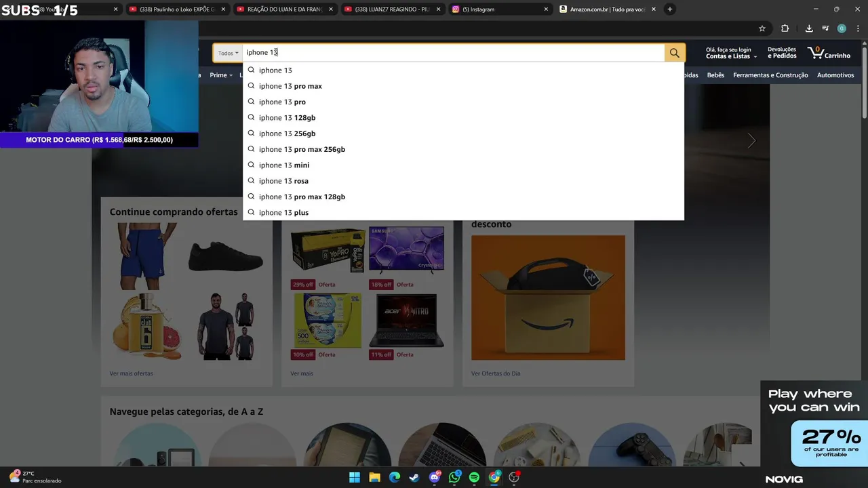Open Spotify from the taskbar

tap(474, 477)
